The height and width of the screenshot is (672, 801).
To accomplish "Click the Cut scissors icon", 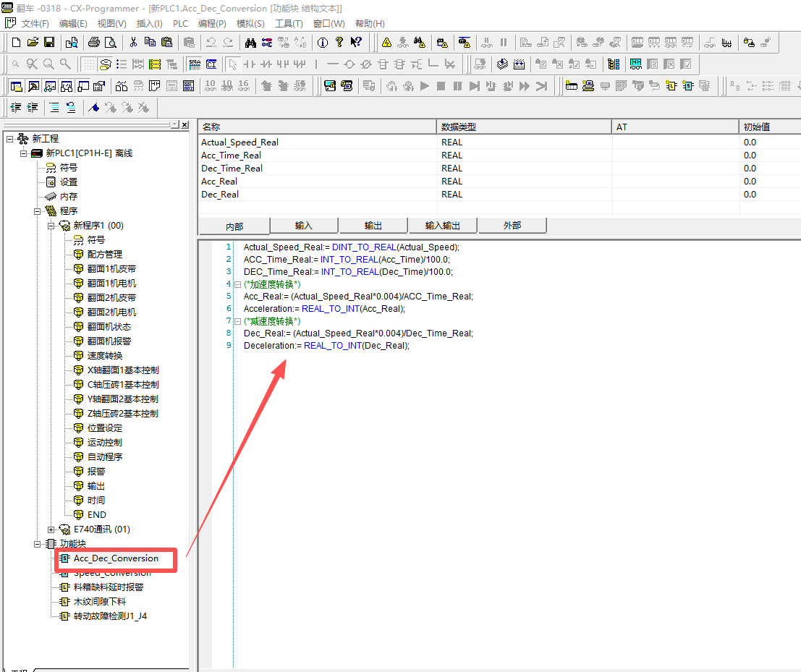I will (x=133, y=43).
